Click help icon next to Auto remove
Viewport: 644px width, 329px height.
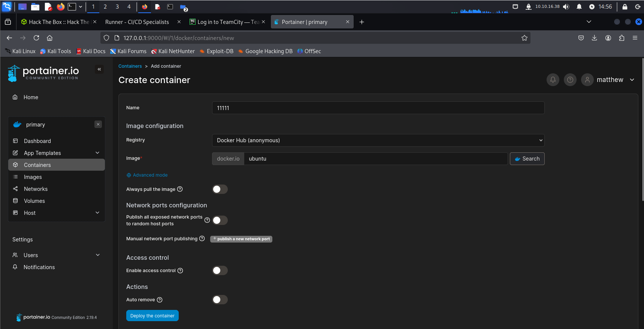tap(160, 300)
